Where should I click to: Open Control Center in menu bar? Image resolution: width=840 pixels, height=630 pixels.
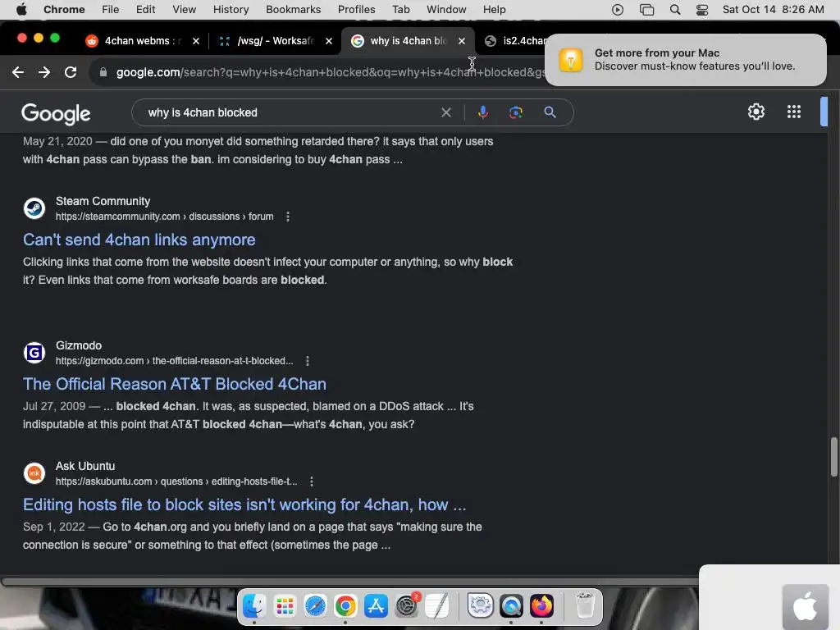coord(702,10)
